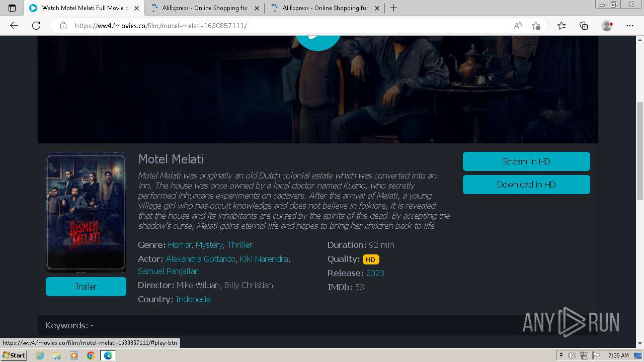This screenshot has height=362, width=644.
Task: Click the Josmen Melati poster thumbnail
Action: [x=86, y=212]
